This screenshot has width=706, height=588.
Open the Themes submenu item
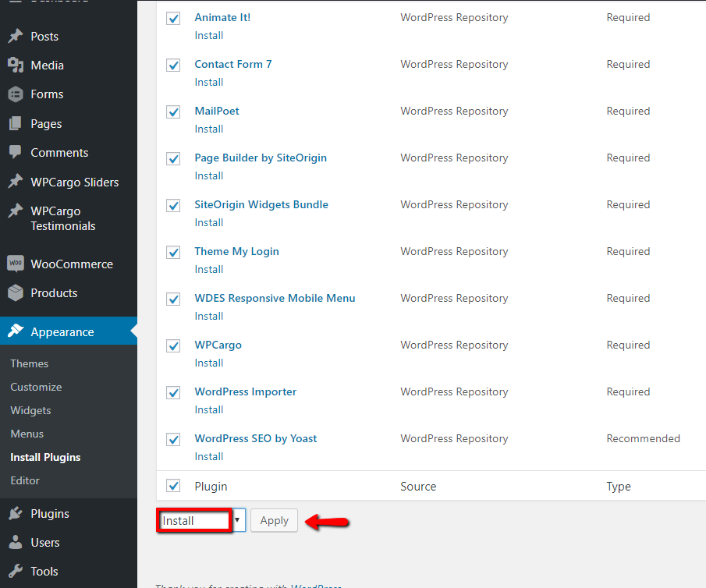(30, 364)
